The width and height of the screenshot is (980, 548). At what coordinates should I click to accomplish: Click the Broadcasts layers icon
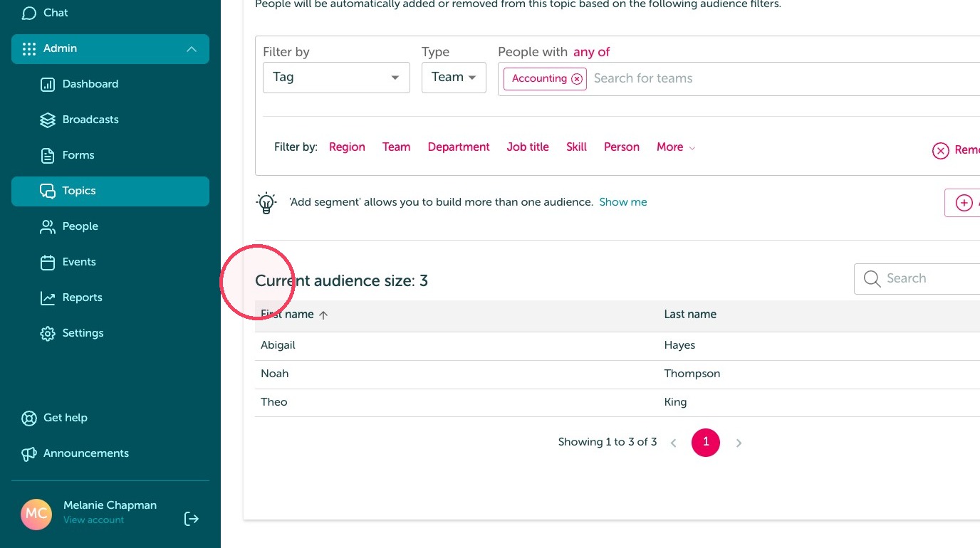pyautogui.click(x=48, y=120)
